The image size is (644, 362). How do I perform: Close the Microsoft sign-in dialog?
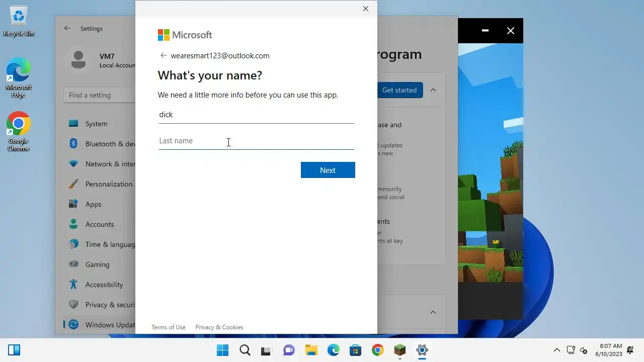[x=366, y=9]
